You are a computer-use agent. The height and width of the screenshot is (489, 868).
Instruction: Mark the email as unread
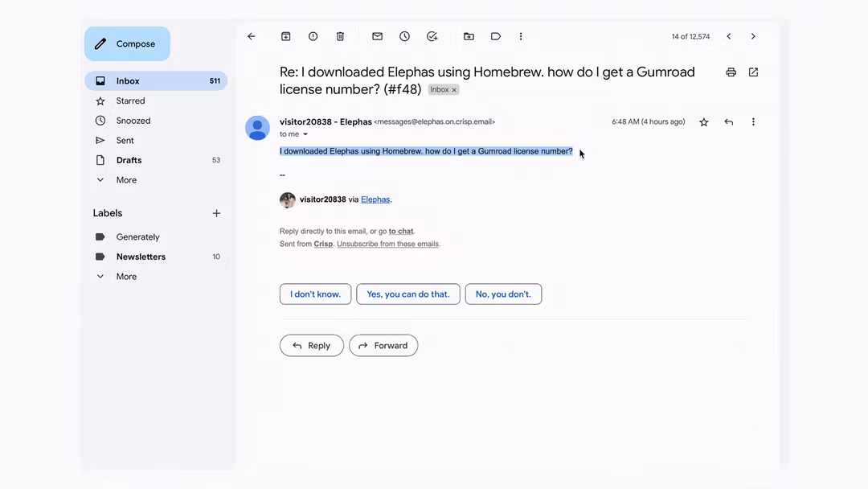(x=377, y=36)
